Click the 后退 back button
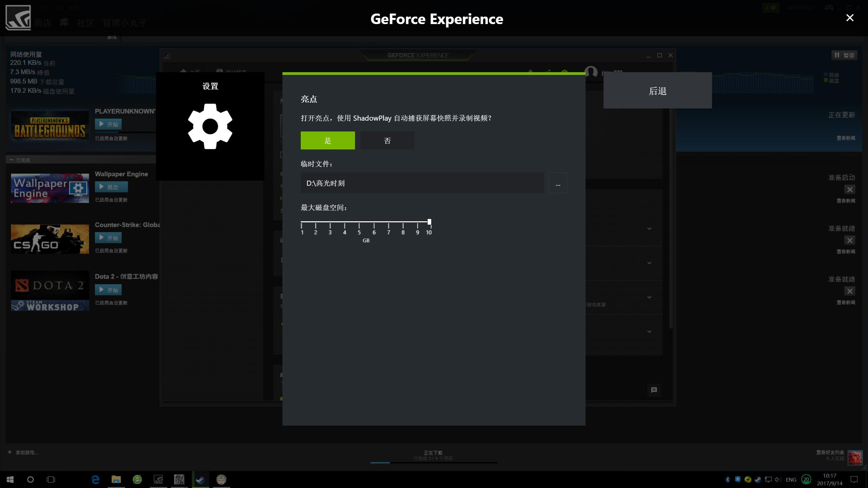Screen dimensions: 868x488 [x=657, y=90]
